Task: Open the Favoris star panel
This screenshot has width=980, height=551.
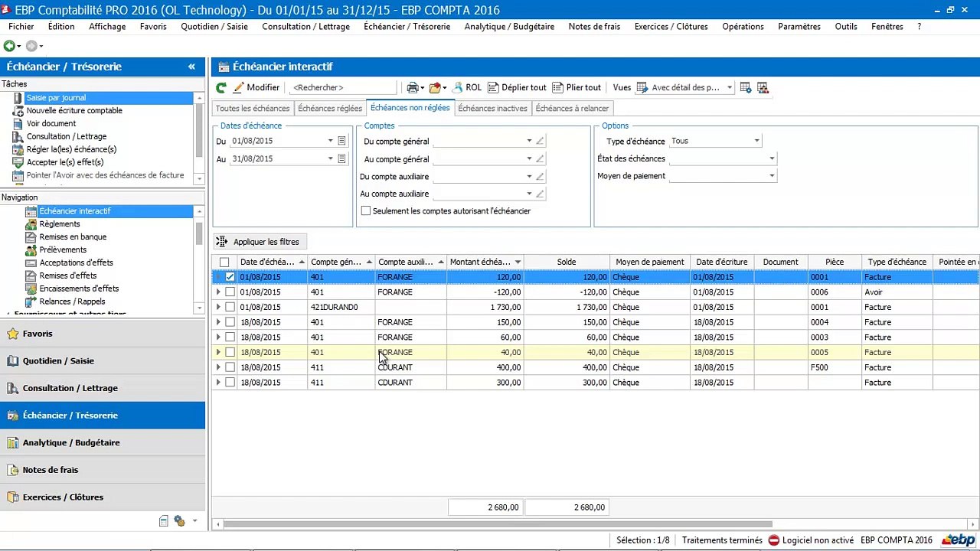Action: 103,334
